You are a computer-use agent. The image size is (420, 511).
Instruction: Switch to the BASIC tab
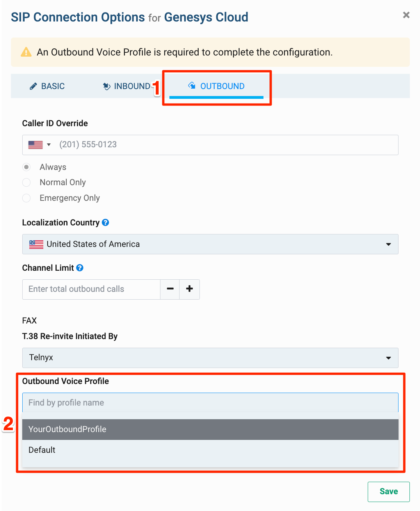click(53, 86)
